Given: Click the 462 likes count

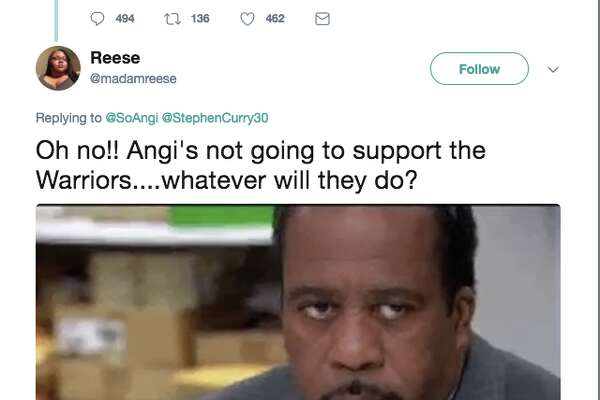Looking at the screenshot, I should click(x=275, y=18).
